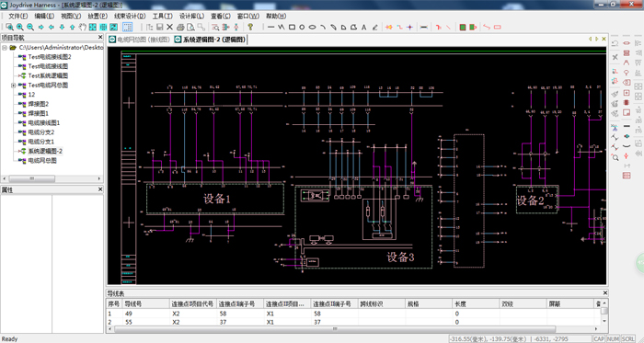Image resolution: width=644 pixels, height=343 pixels.
Task: Open the 设计库(L) menu
Action: (x=191, y=16)
